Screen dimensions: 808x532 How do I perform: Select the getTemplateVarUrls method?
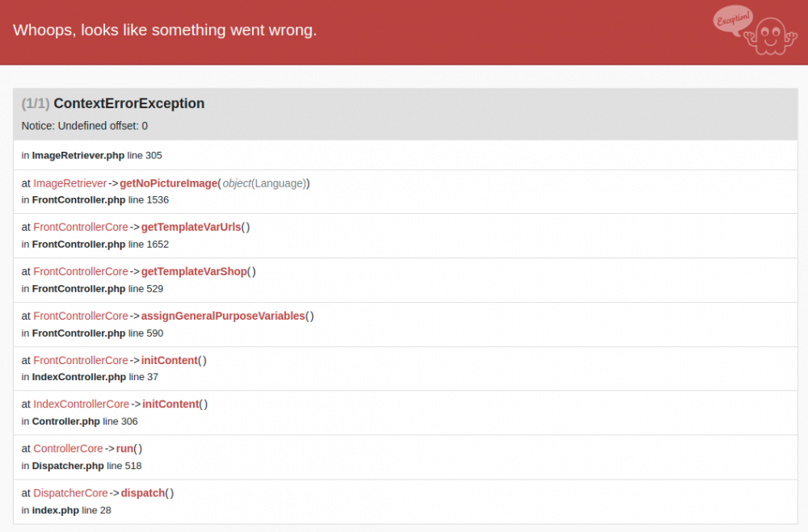coord(191,227)
